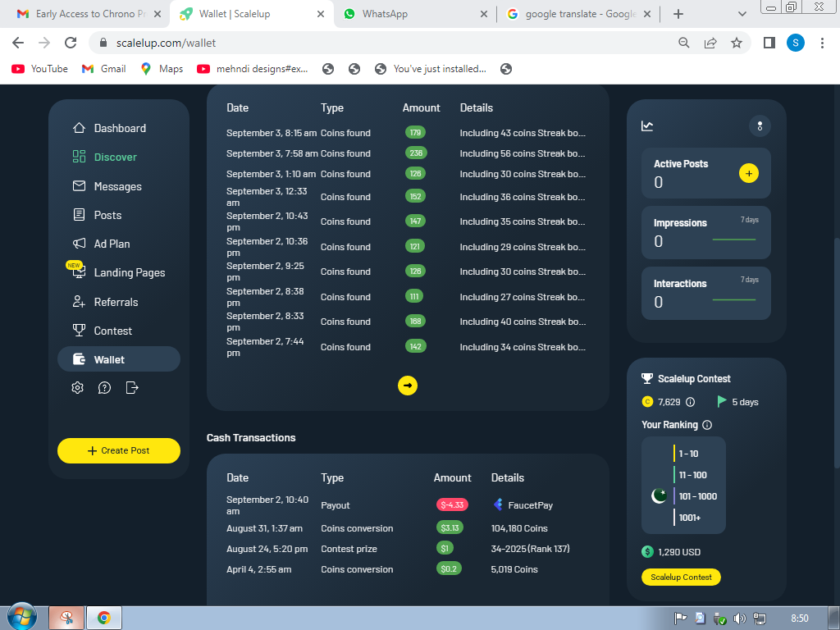Click the Windows Start button

pos(21,618)
